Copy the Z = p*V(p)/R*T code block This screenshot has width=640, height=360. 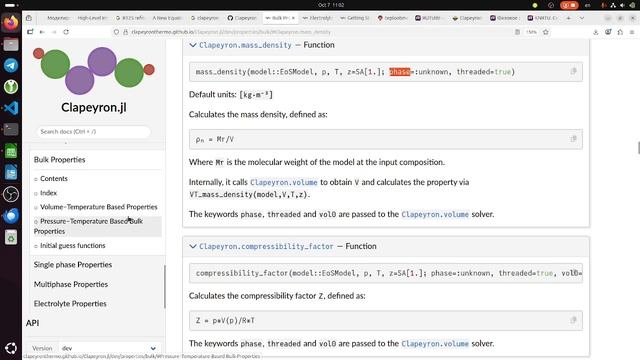[x=573, y=320]
